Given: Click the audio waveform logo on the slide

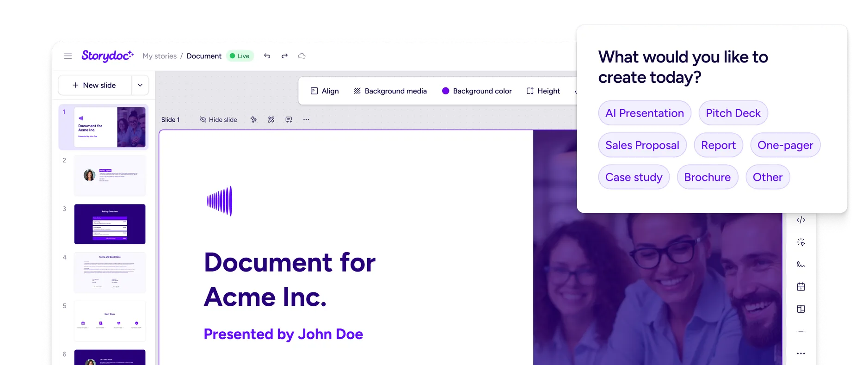Looking at the screenshot, I should click(x=220, y=201).
